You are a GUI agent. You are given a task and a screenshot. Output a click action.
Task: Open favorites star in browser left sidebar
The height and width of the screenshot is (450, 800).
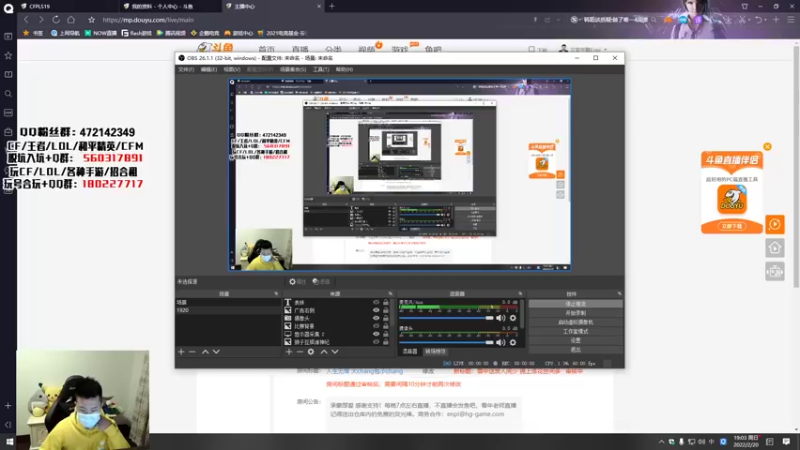[8, 55]
